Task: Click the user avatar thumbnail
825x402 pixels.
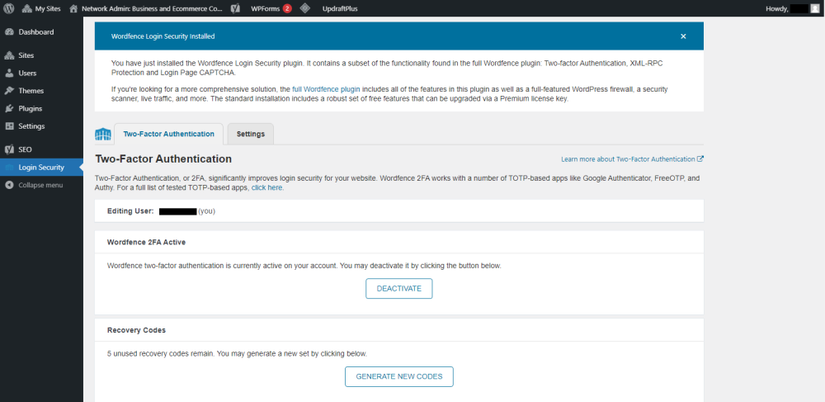Action: [x=815, y=8]
